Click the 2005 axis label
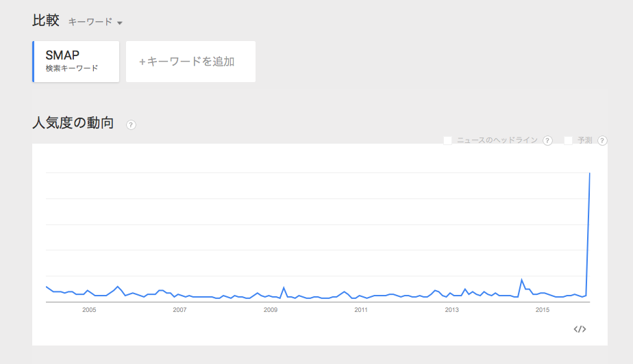The width and height of the screenshot is (633, 364). click(x=89, y=310)
